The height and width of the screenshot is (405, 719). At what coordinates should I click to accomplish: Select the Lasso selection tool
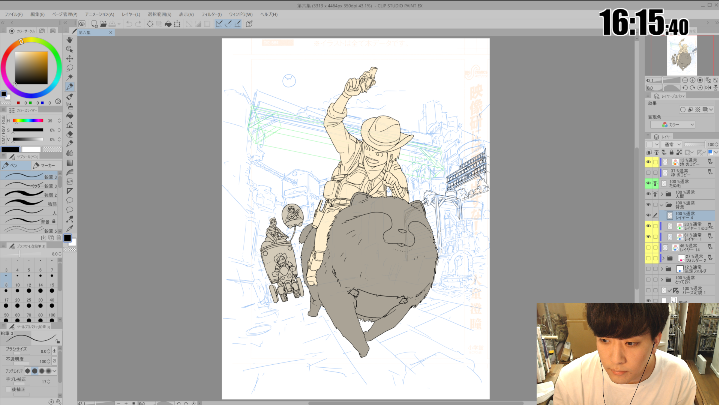tap(70, 68)
